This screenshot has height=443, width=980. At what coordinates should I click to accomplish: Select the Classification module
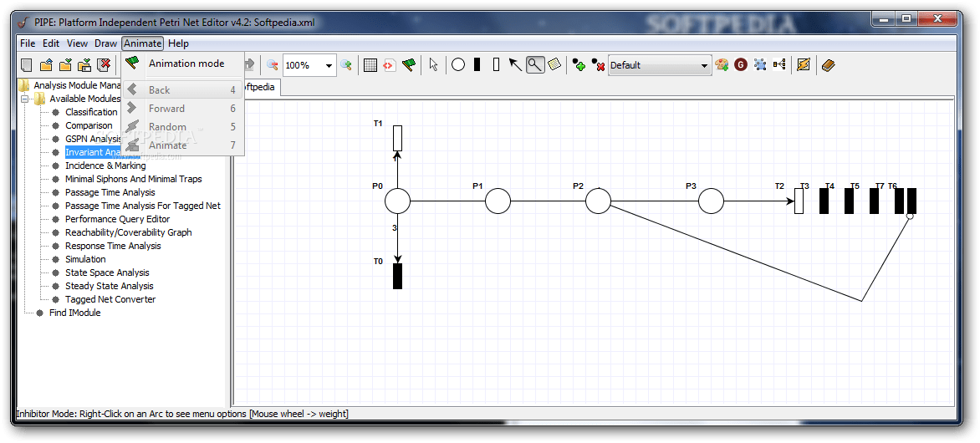(x=91, y=112)
